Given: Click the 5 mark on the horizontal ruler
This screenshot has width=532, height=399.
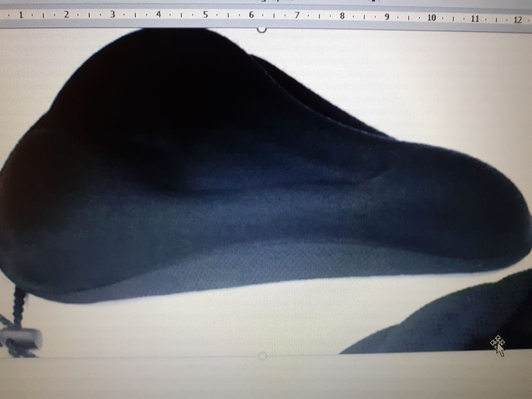Looking at the screenshot, I should click(x=205, y=15).
